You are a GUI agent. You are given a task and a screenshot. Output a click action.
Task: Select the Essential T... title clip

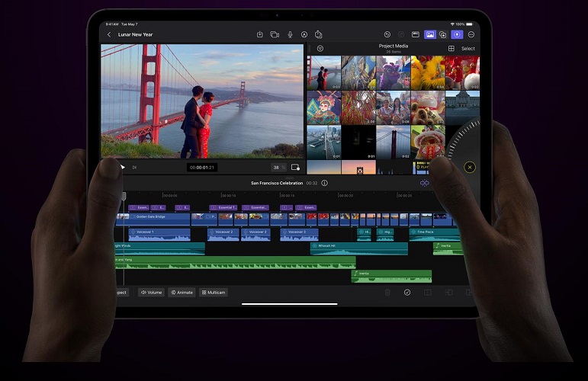click(x=223, y=207)
